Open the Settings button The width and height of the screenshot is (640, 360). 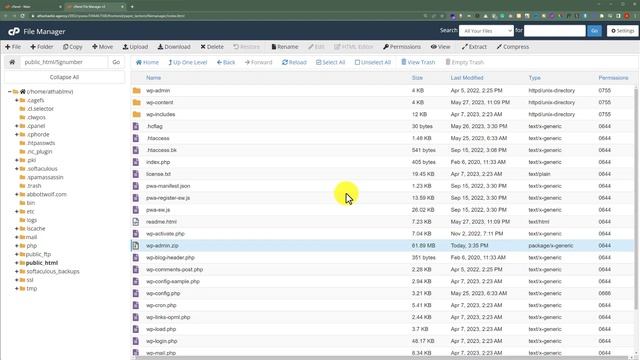tap(622, 31)
